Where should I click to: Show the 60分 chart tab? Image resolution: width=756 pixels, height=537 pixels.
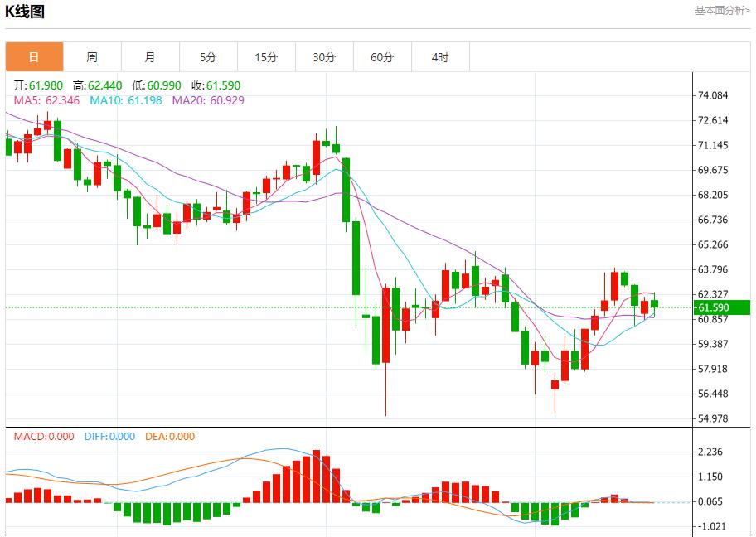click(x=382, y=57)
